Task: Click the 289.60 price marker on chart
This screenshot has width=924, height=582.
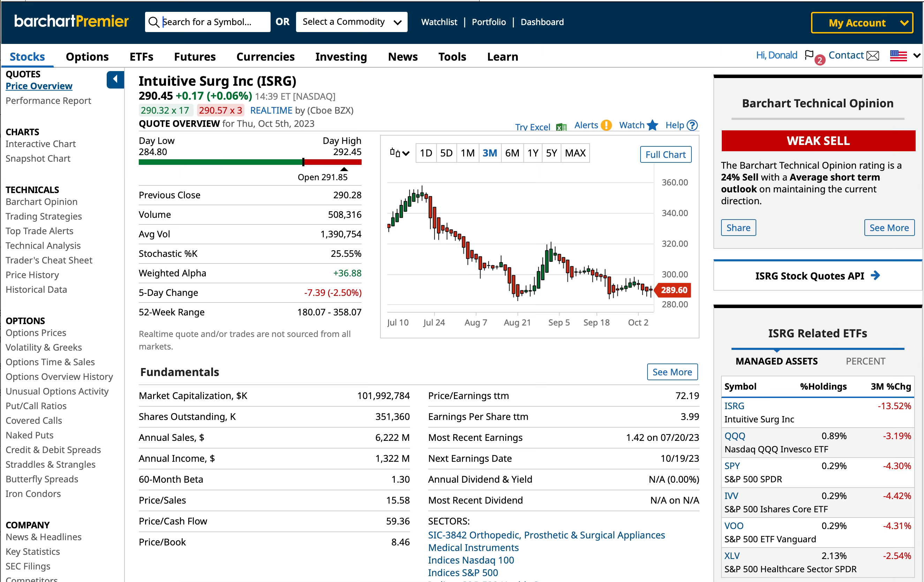Action: (x=673, y=290)
